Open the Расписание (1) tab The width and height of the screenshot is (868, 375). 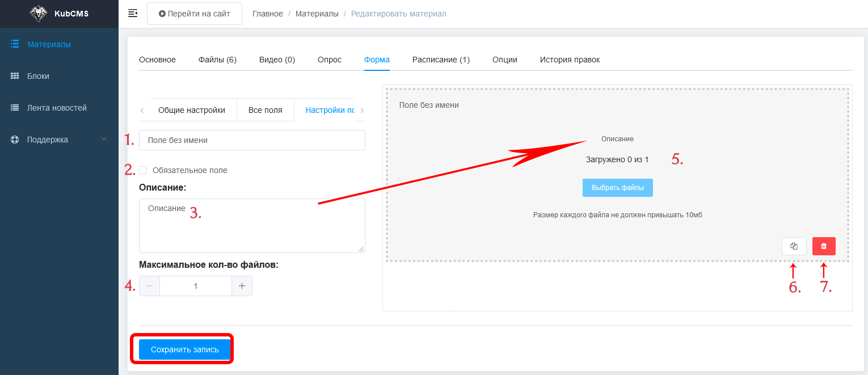[441, 60]
